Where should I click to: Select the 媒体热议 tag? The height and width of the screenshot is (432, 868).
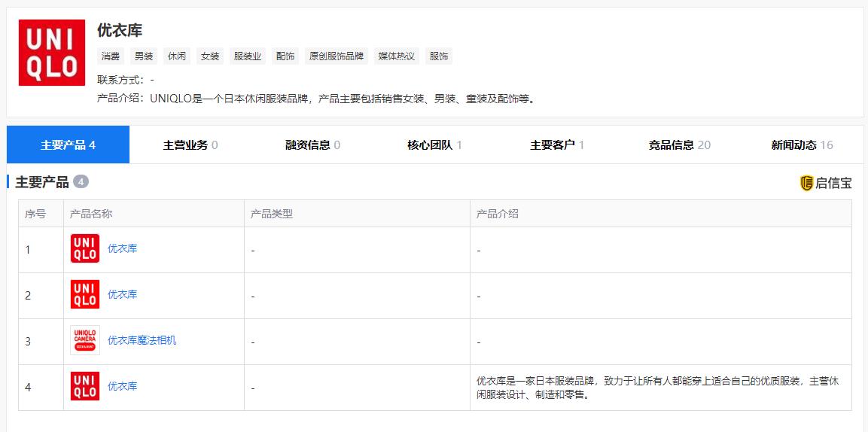(x=396, y=56)
